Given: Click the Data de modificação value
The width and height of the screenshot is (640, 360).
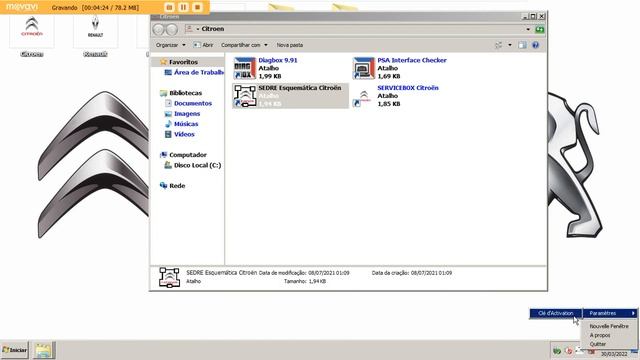Looking at the screenshot, I should [x=329, y=273].
